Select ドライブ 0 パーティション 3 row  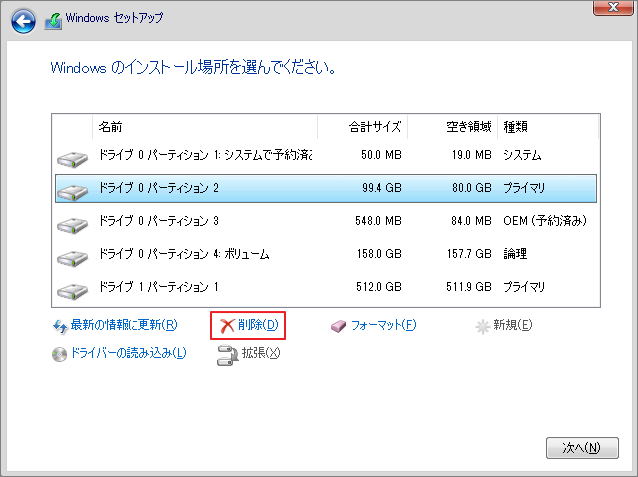pyautogui.click(x=326, y=221)
